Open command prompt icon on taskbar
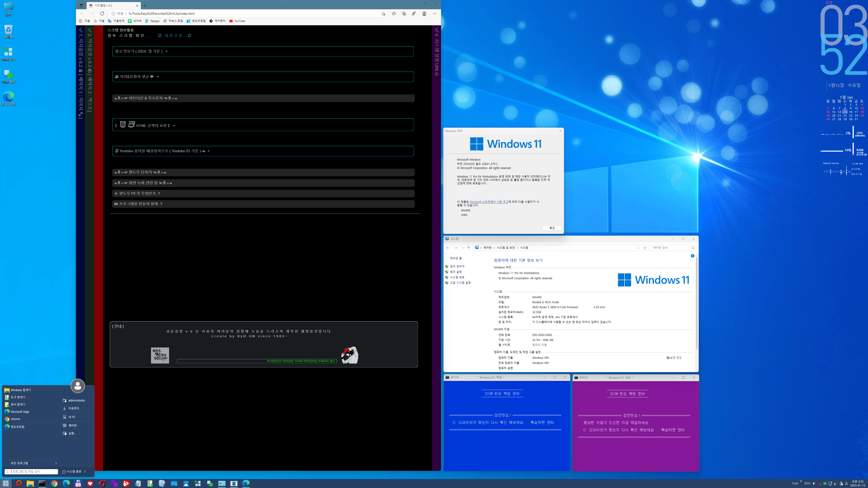 tap(42, 483)
